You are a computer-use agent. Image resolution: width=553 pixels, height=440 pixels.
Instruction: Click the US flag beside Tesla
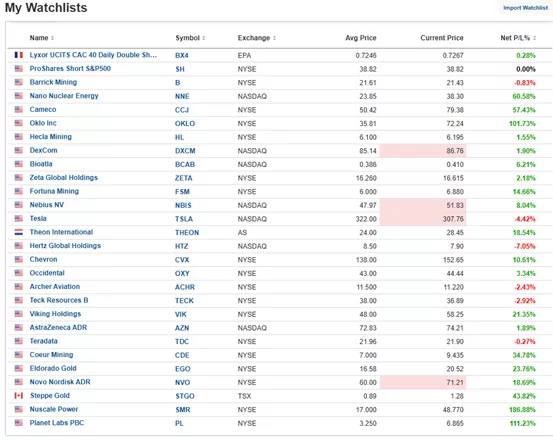(x=19, y=219)
